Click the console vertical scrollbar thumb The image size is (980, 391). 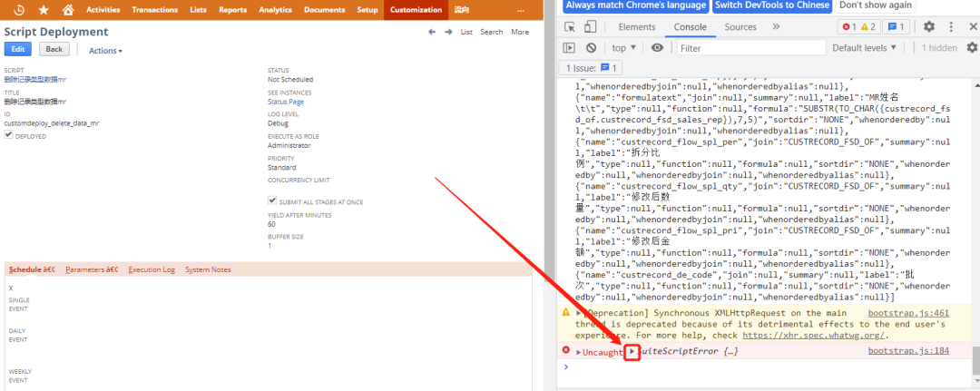tap(975, 359)
